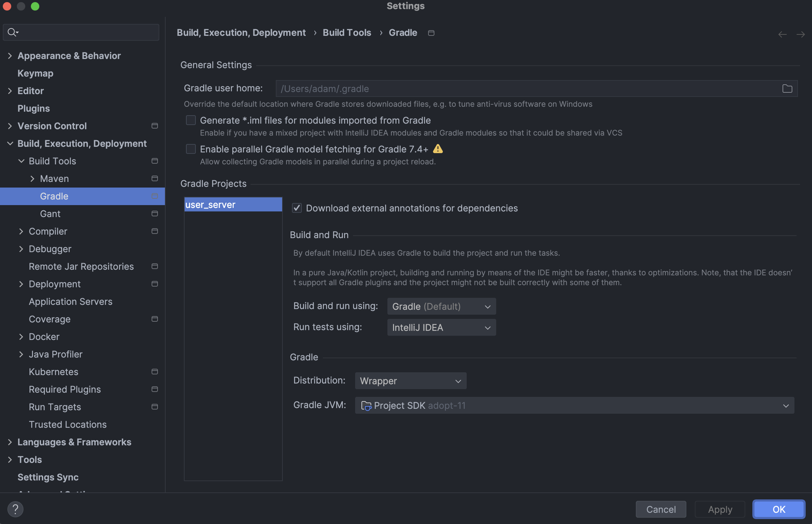The image size is (812, 524).
Task: Click the project icon next to Remote Jar Repositories
Action: (x=154, y=266)
